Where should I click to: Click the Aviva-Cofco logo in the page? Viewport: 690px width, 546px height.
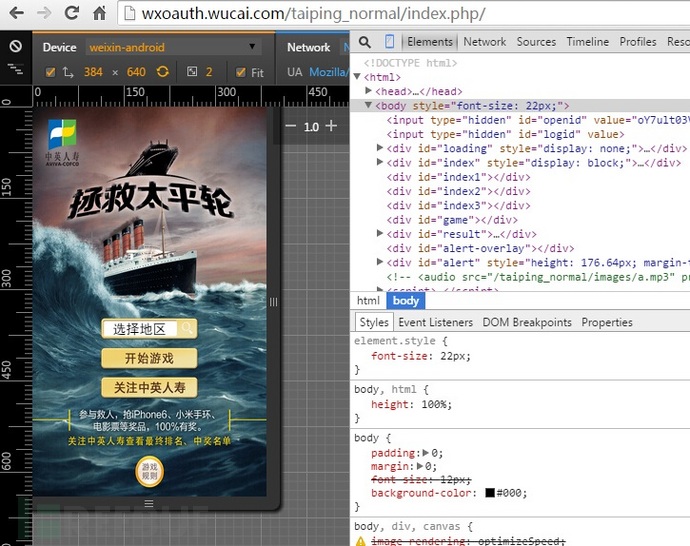point(62,143)
